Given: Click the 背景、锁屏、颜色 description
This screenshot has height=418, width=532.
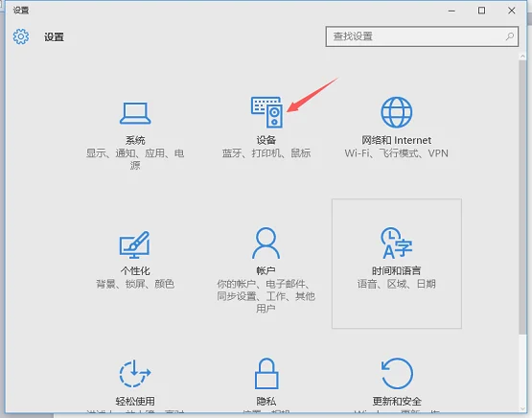Looking at the screenshot, I should pos(135,284).
